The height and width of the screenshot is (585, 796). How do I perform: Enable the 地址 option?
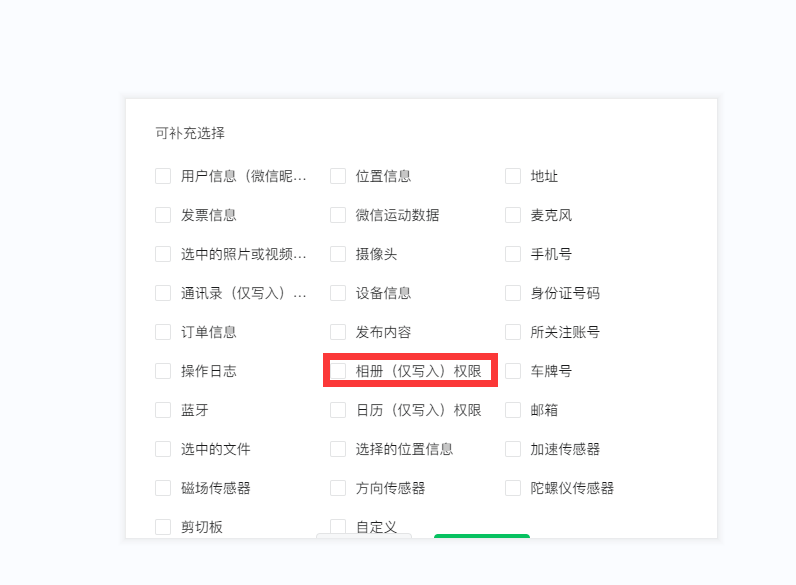(x=513, y=176)
